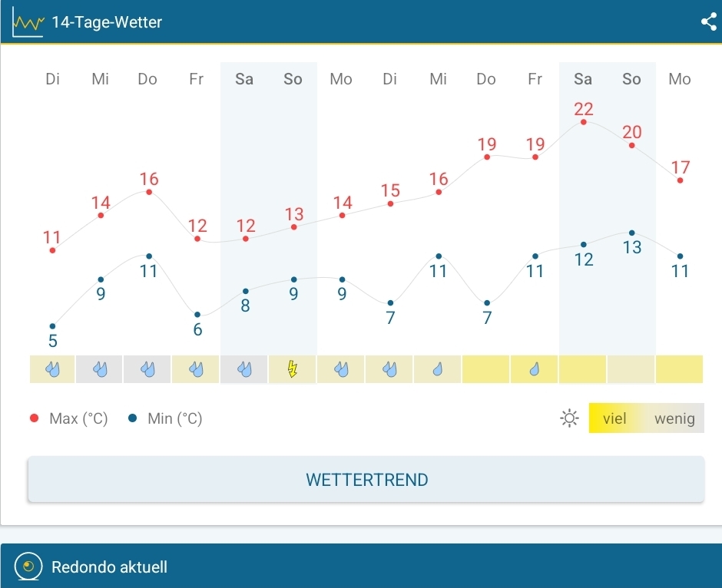The width and height of the screenshot is (722, 588).
Task: Click the yellow 'viel' sunshine swatch
Action: point(614,418)
